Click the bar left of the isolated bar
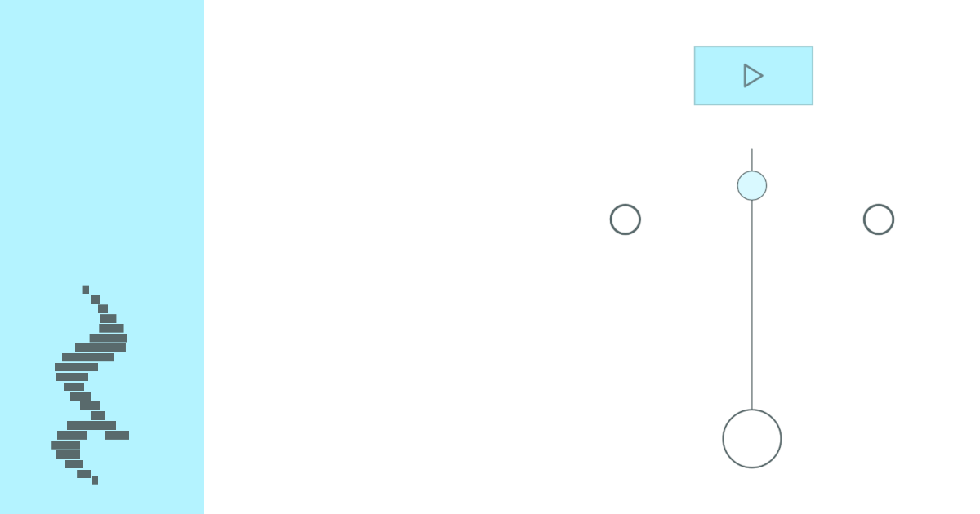The width and height of the screenshot is (980, 514). point(72,435)
